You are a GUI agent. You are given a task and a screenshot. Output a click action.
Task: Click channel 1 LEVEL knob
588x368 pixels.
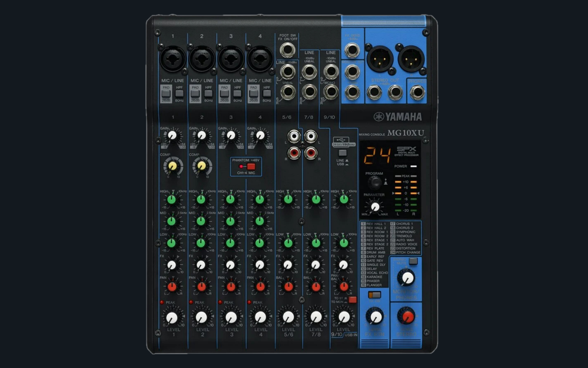172,317
